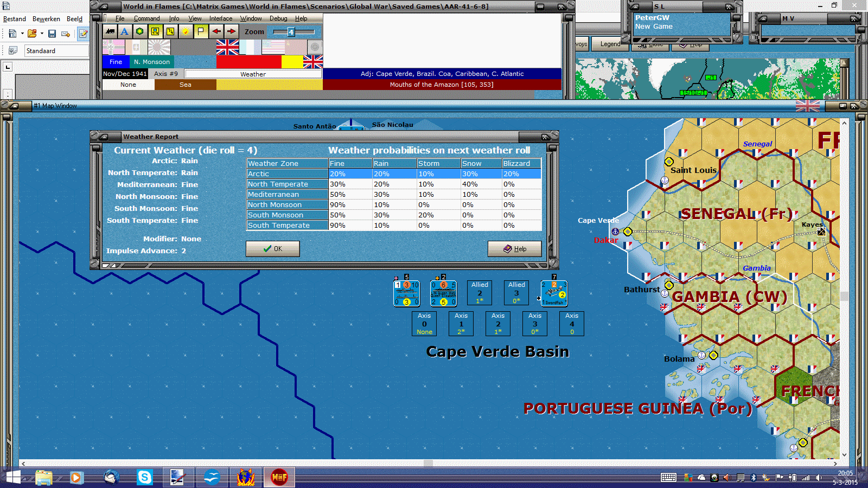Open the World in Flames Help menu
This screenshot has height=488, width=868.
coord(301,18)
